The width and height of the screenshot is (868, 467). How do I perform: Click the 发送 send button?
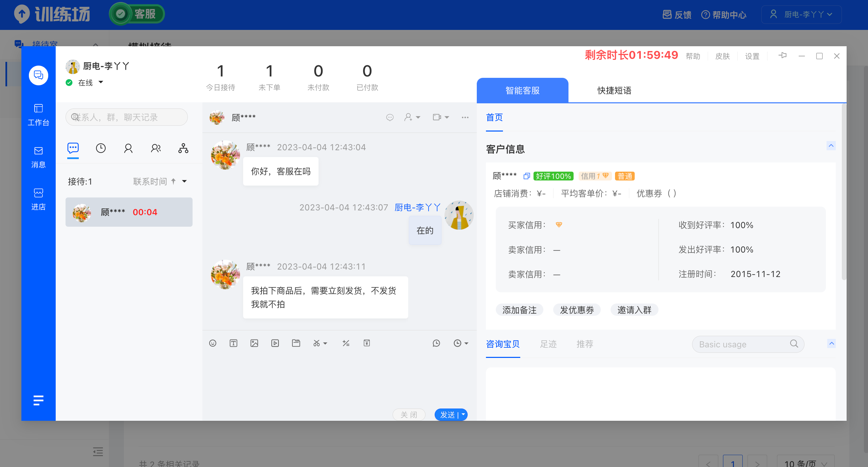[x=447, y=415]
